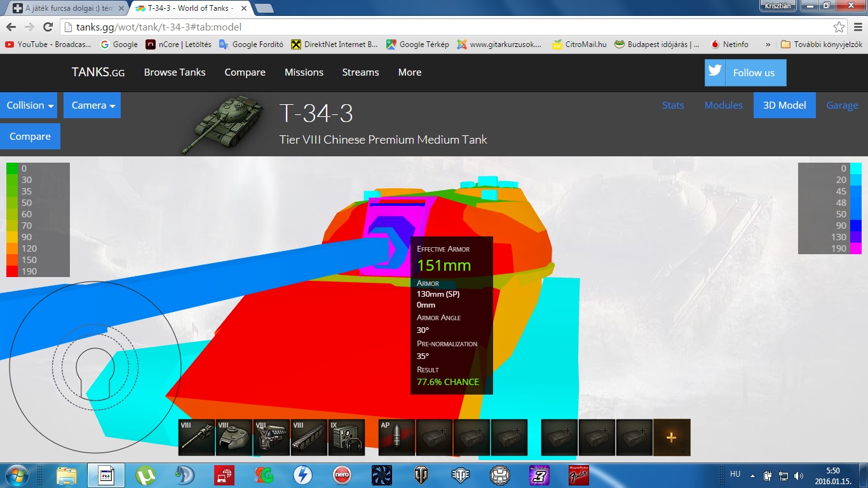This screenshot has width=868, height=488.
Task: Open Compare in the top navbar
Action: tap(245, 72)
